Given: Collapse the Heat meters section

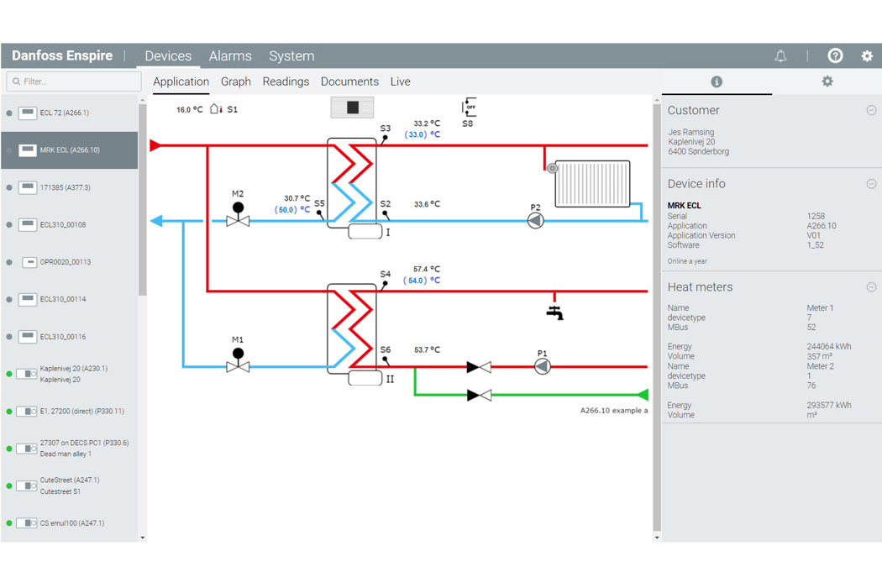Looking at the screenshot, I should [871, 287].
